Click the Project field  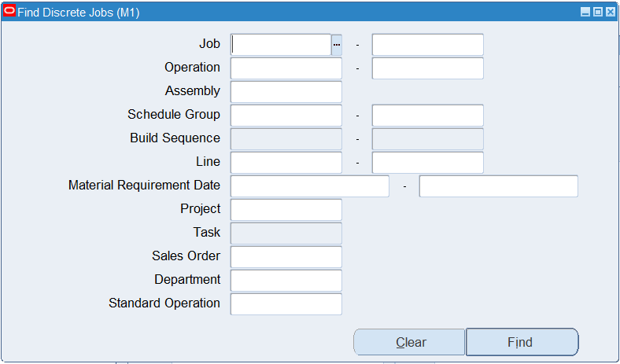(x=286, y=210)
